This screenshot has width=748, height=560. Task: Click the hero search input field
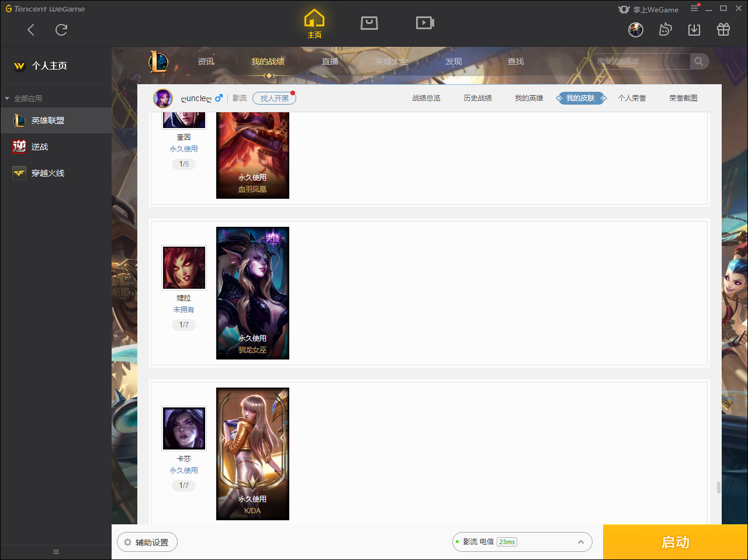(640, 61)
